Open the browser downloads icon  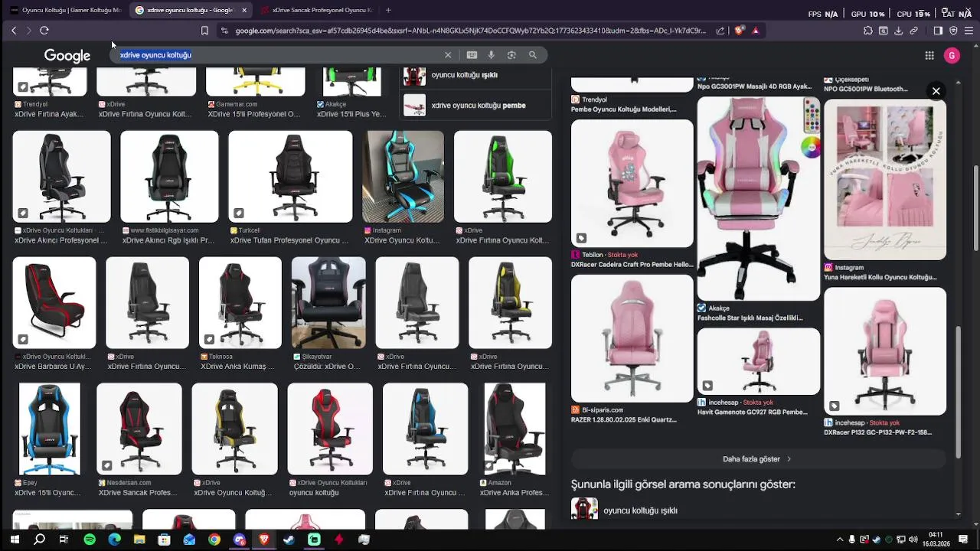pyautogui.click(x=899, y=31)
